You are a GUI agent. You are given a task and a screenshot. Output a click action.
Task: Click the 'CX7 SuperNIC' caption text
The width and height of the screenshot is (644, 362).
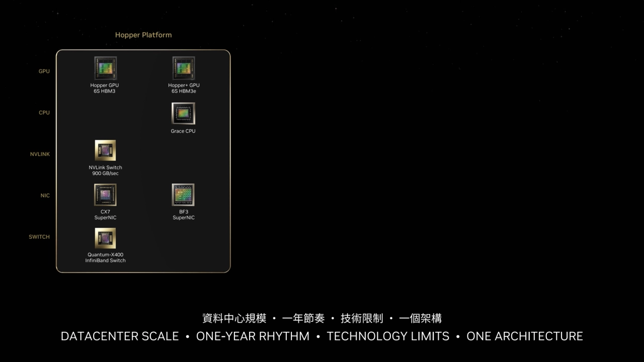tap(105, 215)
